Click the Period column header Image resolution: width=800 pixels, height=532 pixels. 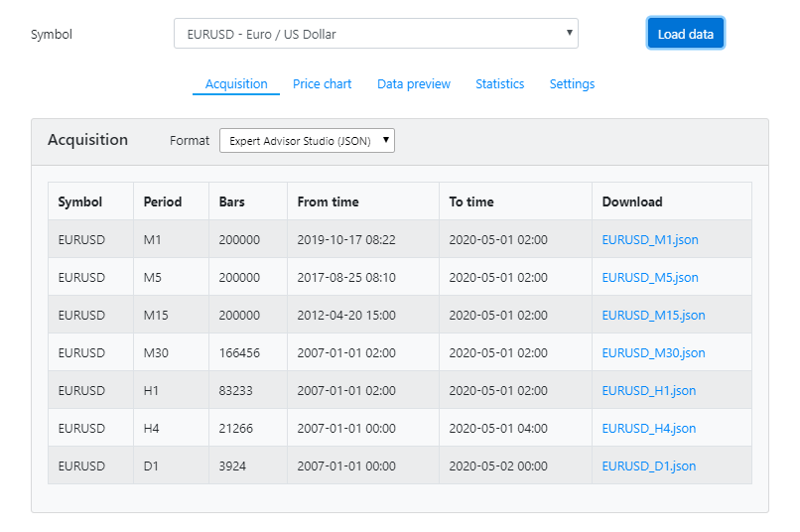tap(163, 201)
